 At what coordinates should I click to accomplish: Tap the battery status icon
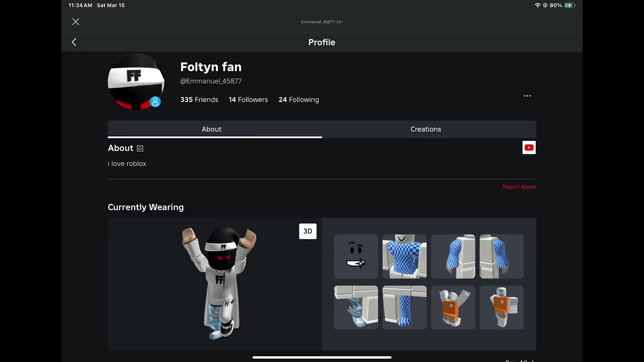click(570, 5)
